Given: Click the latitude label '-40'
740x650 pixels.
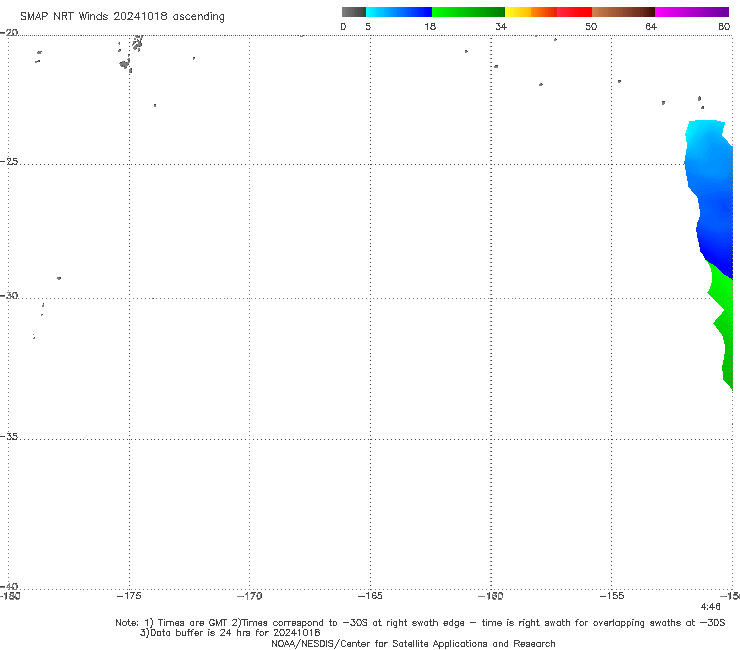Looking at the screenshot, I should pyautogui.click(x=9, y=586).
